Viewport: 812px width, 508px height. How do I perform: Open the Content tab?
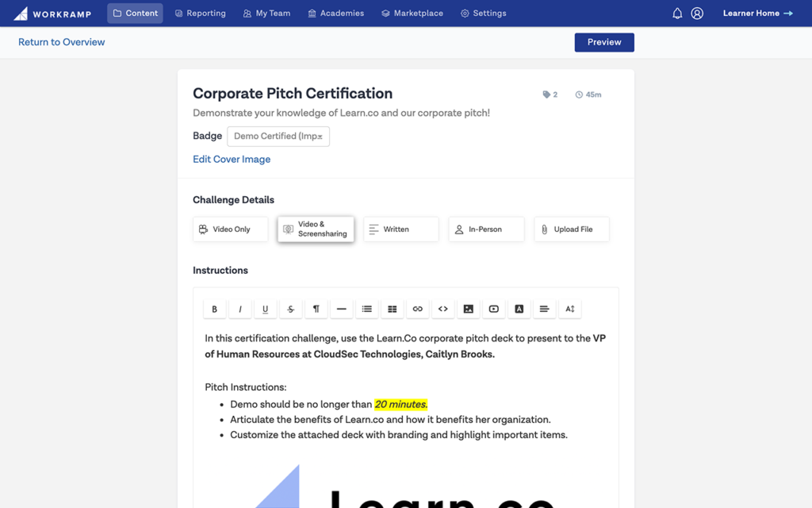pyautogui.click(x=135, y=13)
